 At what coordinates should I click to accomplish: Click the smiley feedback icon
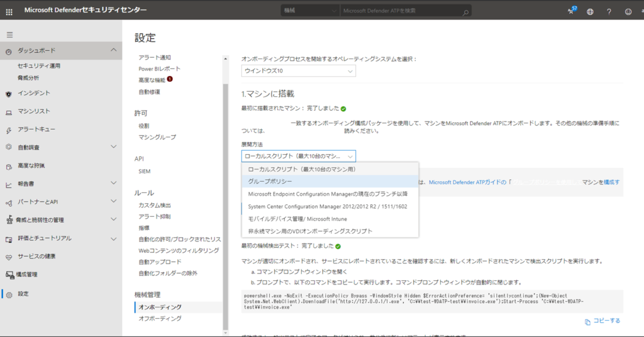[x=628, y=12]
